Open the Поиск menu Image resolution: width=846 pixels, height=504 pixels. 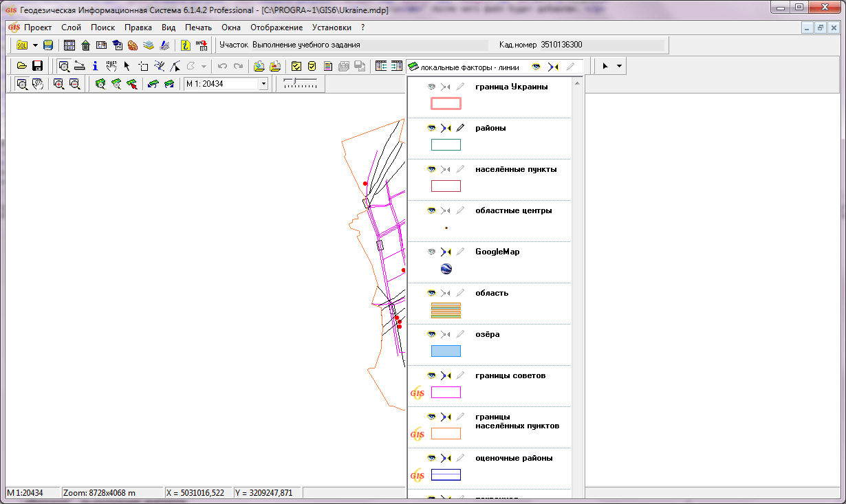tap(102, 28)
